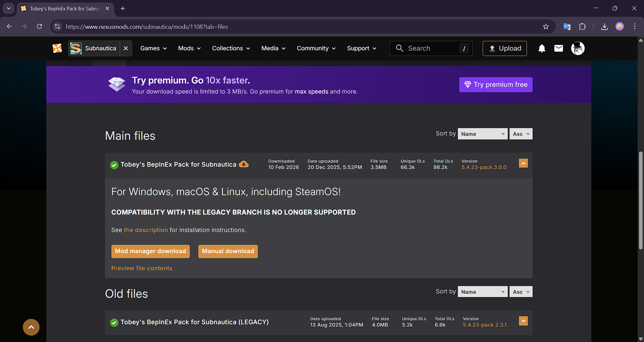
Task: Open the Games menu
Action: point(153,48)
